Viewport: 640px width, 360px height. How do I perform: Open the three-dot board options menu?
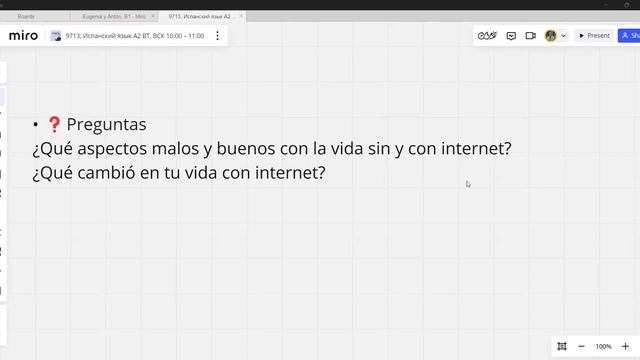click(x=218, y=36)
